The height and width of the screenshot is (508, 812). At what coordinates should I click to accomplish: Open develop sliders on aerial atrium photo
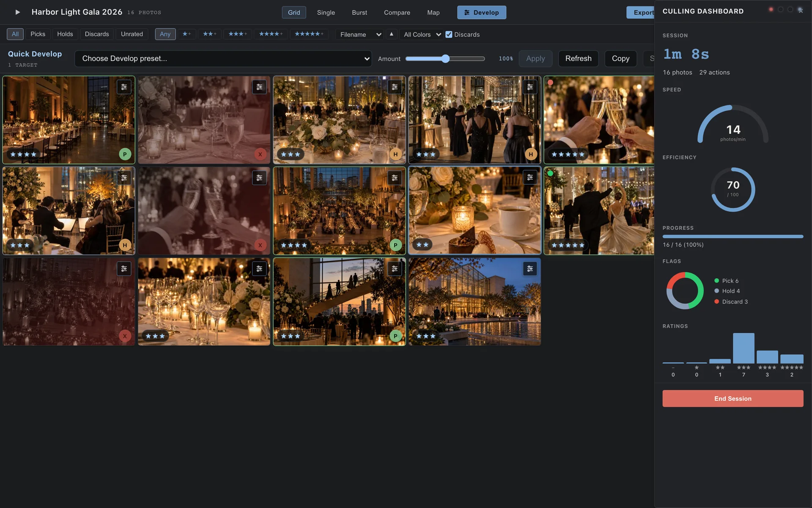pos(395,178)
